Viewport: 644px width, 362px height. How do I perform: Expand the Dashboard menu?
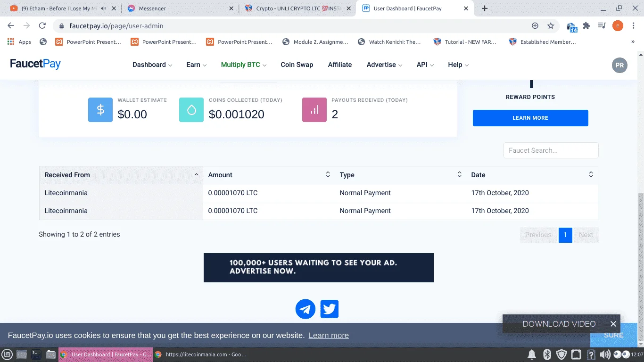pyautogui.click(x=152, y=65)
